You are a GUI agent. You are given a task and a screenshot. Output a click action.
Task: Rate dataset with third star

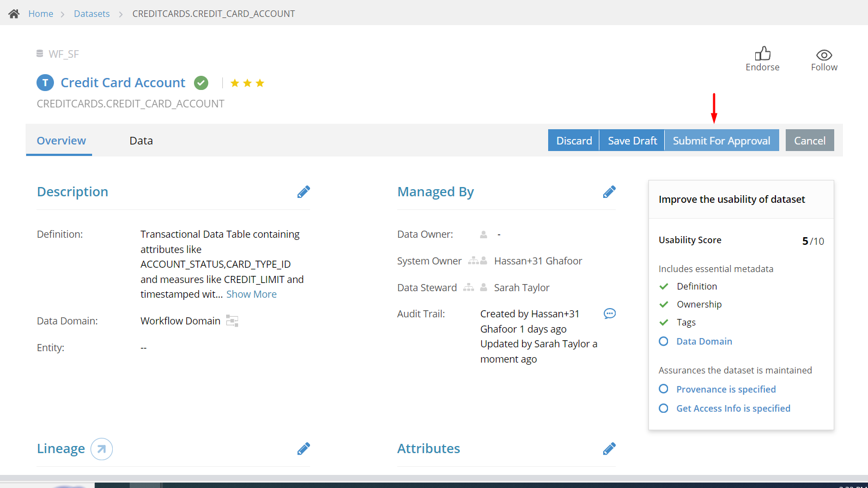coord(260,83)
